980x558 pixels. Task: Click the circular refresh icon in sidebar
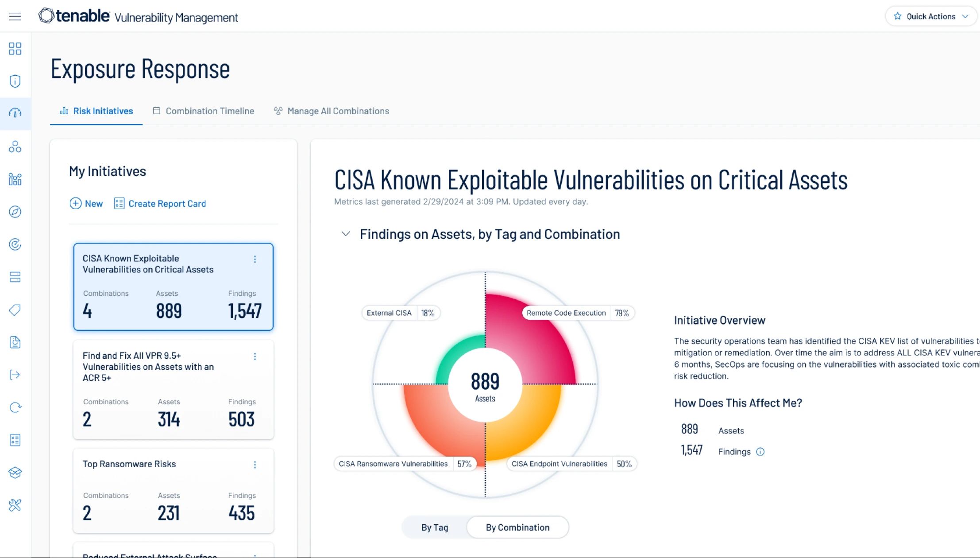(x=15, y=407)
